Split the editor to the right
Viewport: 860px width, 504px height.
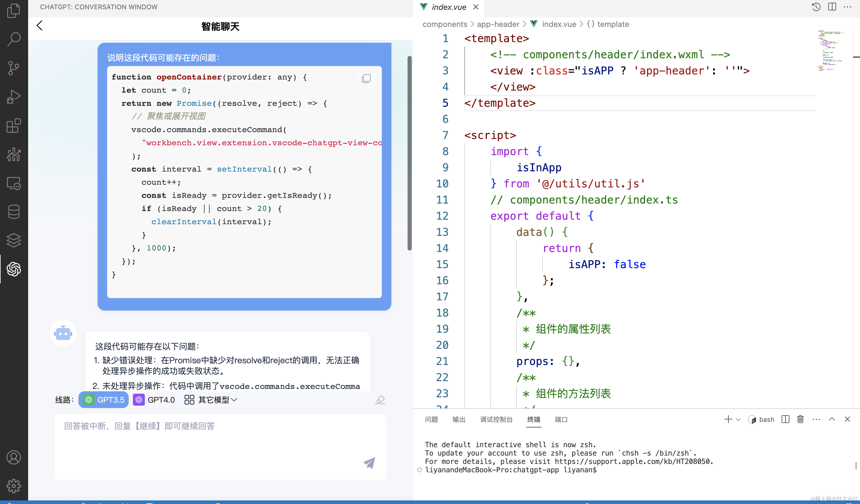[x=832, y=7]
